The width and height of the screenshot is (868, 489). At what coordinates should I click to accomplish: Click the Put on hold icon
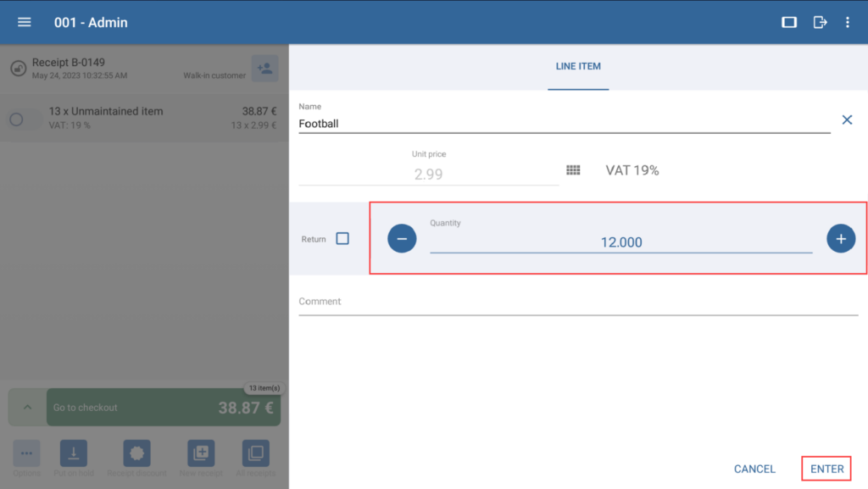click(x=73, y=453)
